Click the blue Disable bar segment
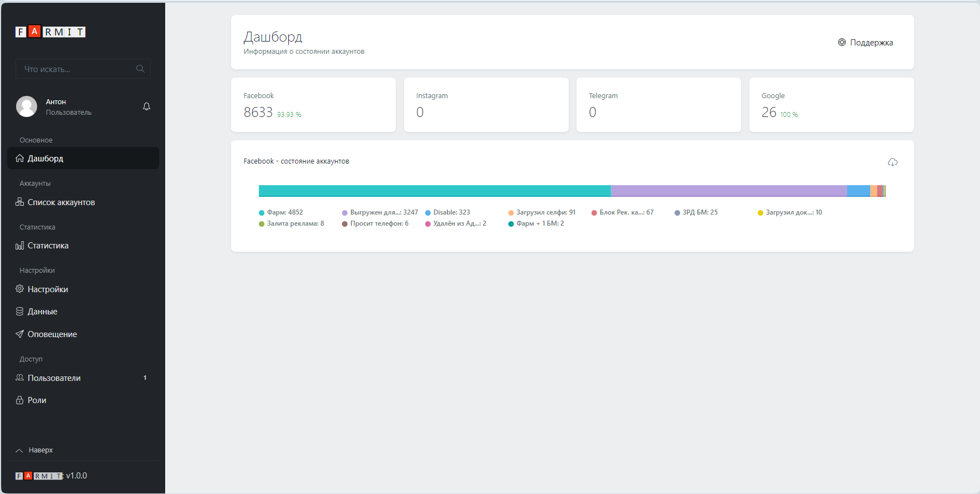The image size is (980, 494). (859, 191)
